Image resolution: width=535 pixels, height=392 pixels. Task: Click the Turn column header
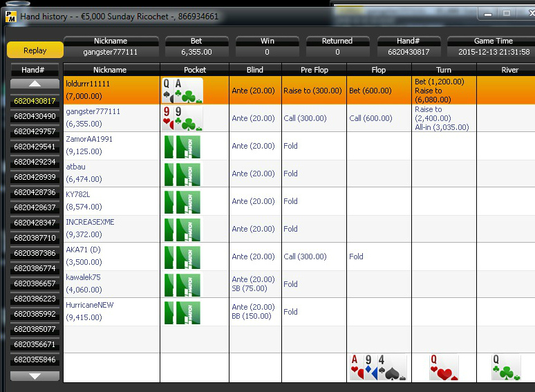click(x=444, y=70)
